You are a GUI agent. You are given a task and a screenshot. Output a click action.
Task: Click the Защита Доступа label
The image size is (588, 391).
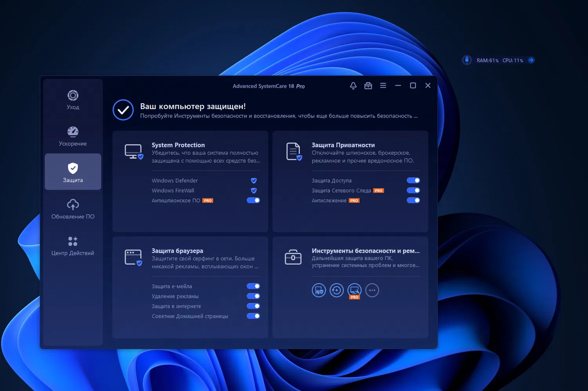tap(332, 181)
